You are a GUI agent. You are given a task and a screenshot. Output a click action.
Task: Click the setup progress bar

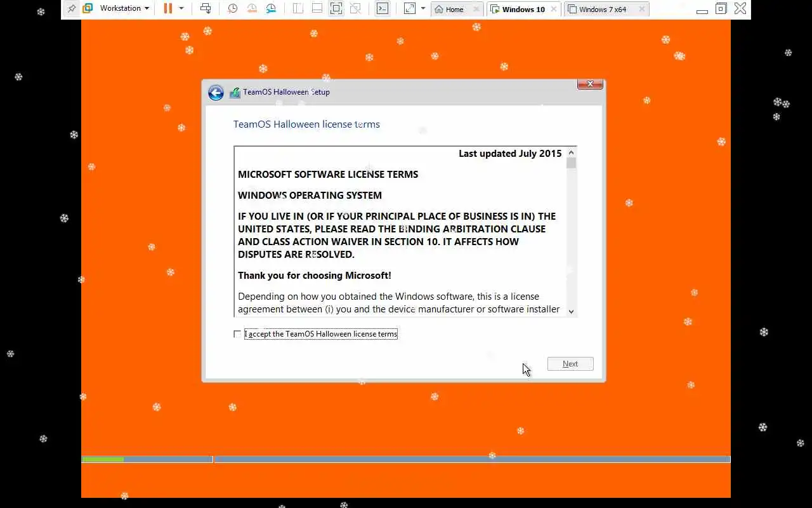pos(406,459)
